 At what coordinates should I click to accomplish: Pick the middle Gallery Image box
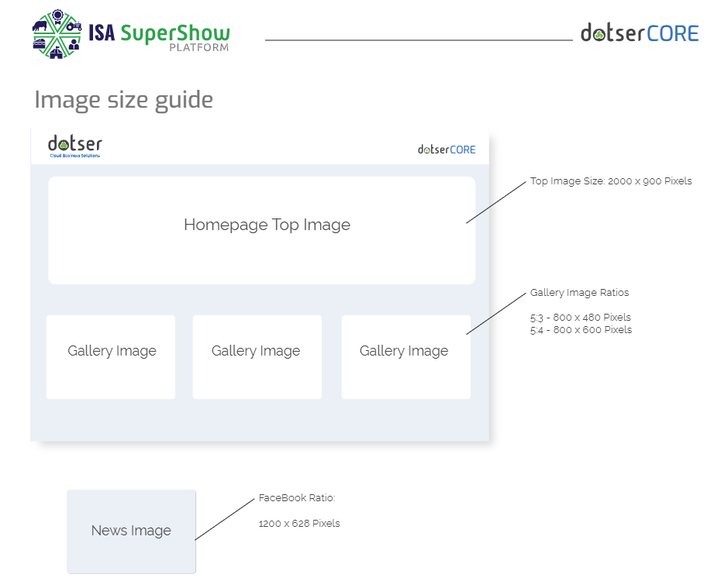pos(257,357)
